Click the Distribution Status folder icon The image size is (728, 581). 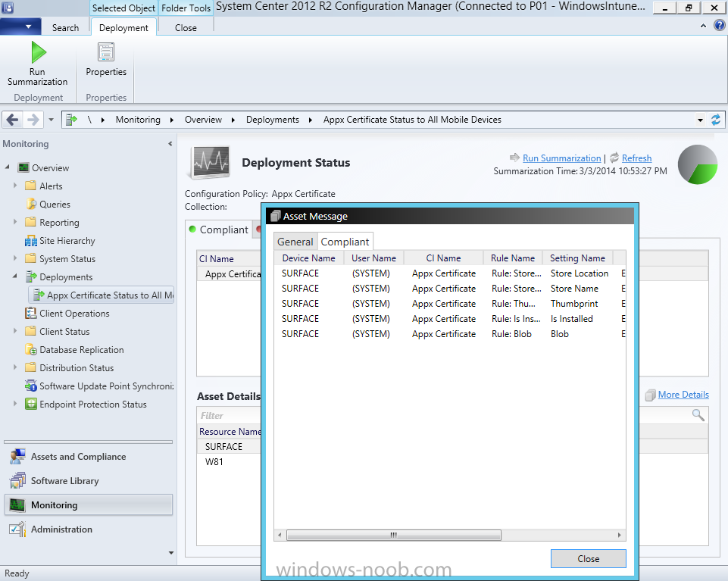[x=30, y=367]
